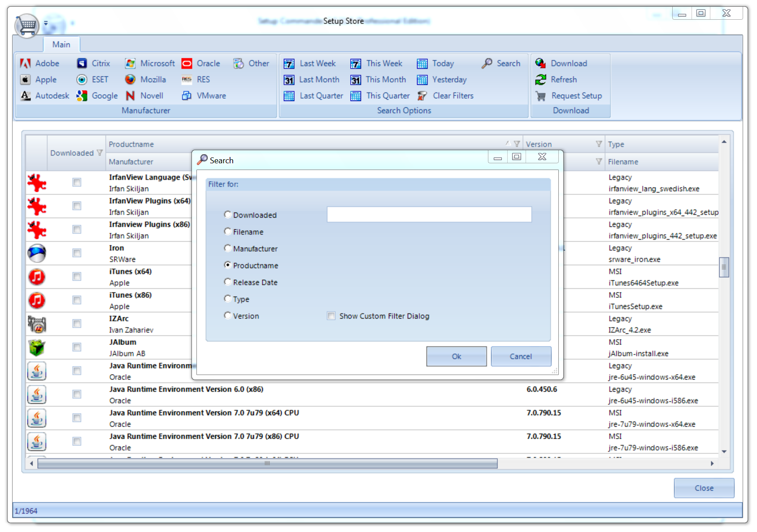Filter by RES manufacturer
This screenshot has height=532, width=757.
(x=196, y=79)
